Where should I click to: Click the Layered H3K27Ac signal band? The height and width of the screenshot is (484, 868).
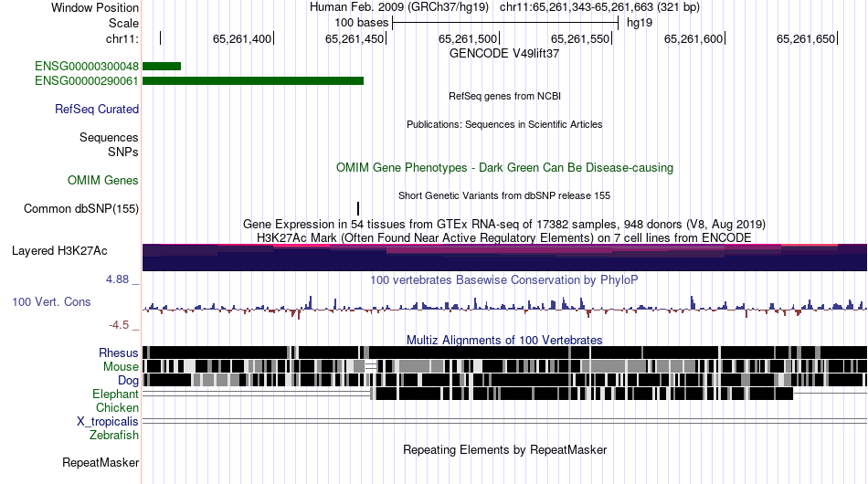pos(505,258)
